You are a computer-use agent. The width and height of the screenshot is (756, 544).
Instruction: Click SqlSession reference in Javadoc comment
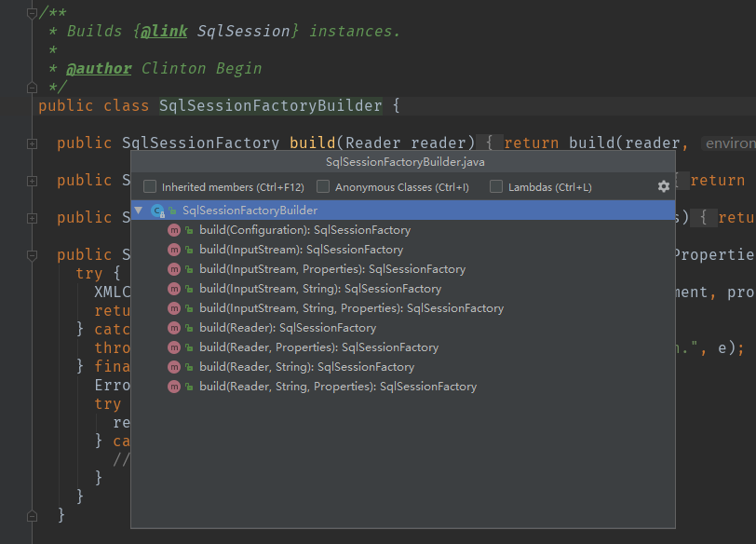pyautogui.click(x=244, y=31)
